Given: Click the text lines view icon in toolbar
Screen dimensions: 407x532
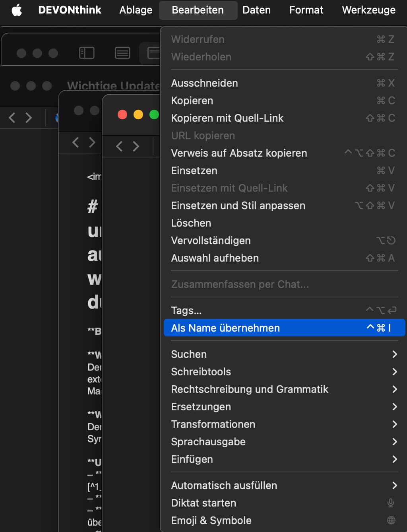Looking at the screenshot, I should coord(122,53).
